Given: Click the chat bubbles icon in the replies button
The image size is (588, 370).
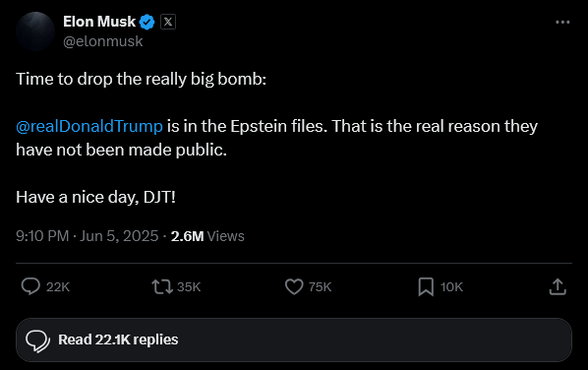Looking at the screenshot, I should pos(37,341).
